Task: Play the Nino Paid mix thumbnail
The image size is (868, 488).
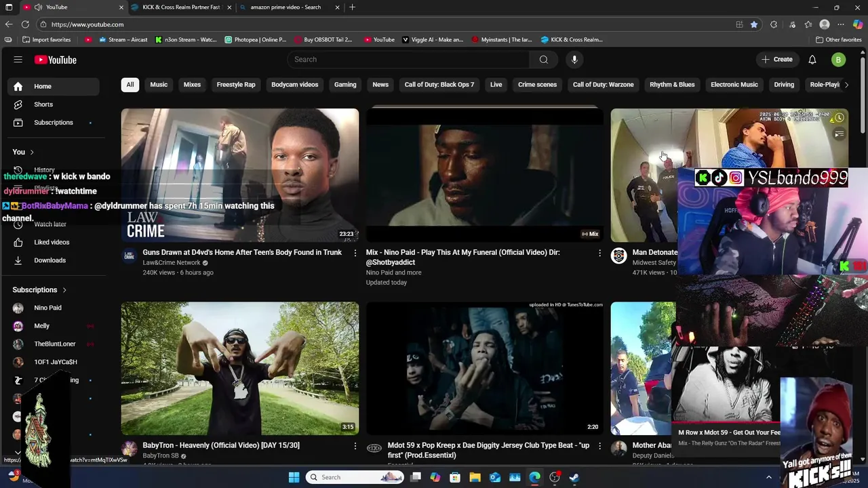Action: (484, 175)
